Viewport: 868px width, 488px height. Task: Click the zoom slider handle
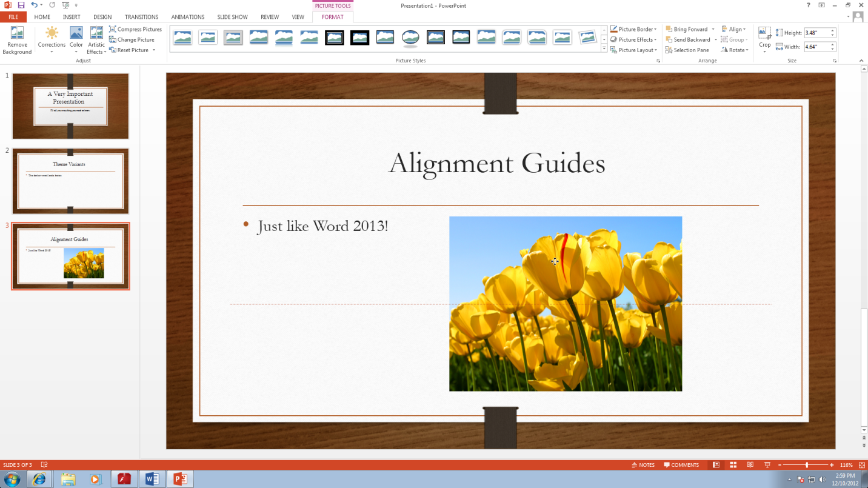806,465
